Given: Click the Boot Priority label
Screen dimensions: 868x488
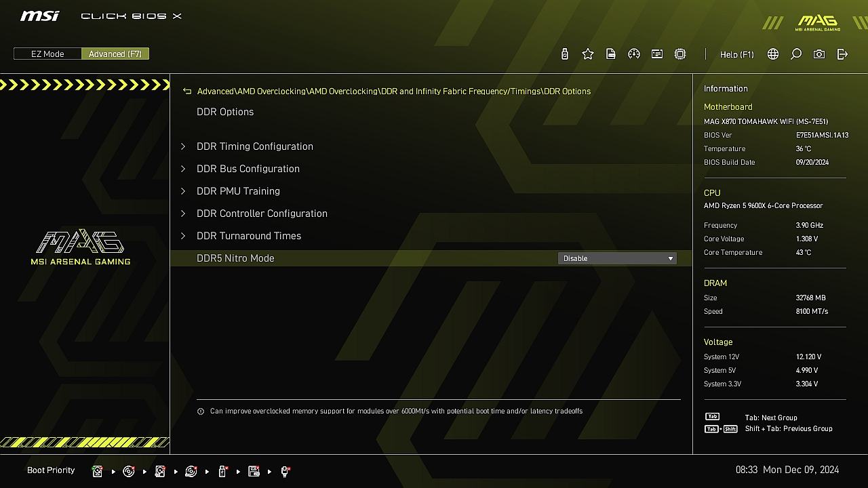Looking at the screenshot, I should [x=51, y=470].
